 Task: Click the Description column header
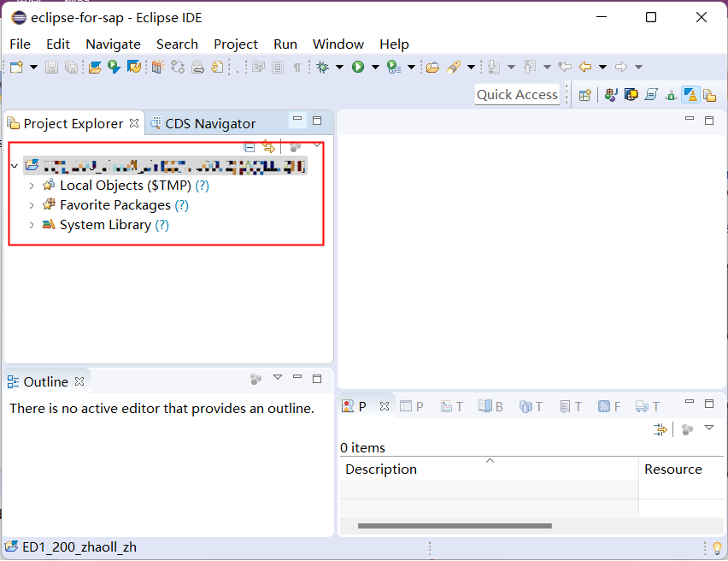[490, 469]
